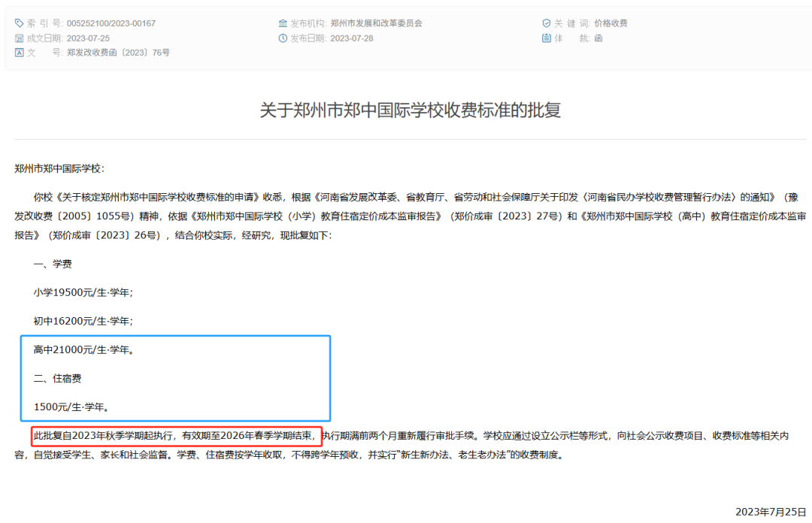This screenshot has width=812, height=523.
Task: Click the tag icon beside 索引号
Action: (x=20, y=23)
